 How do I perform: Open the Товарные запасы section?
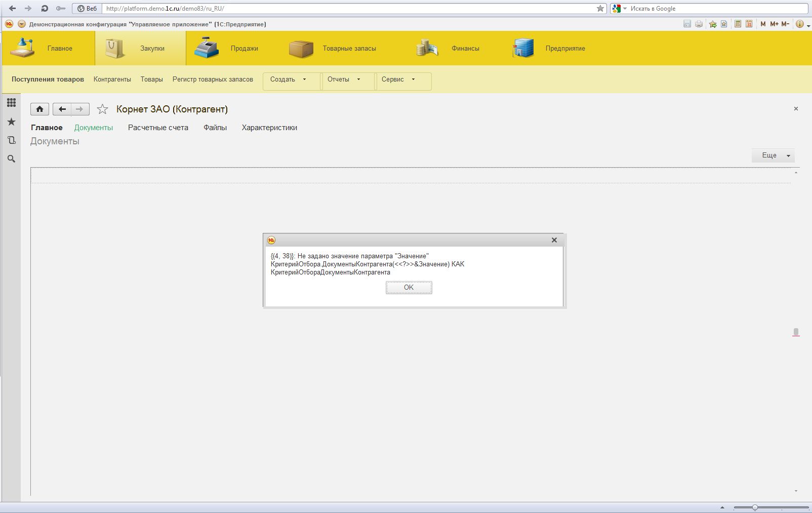(332, 48)
